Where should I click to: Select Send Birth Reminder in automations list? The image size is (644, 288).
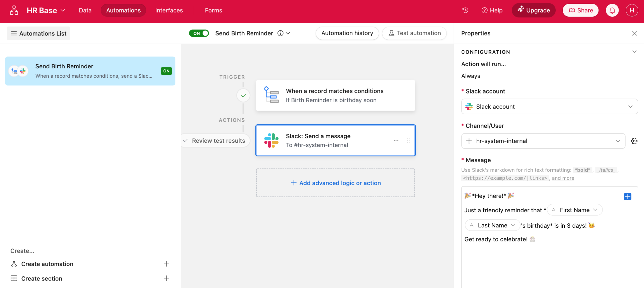tap(90, 71)
